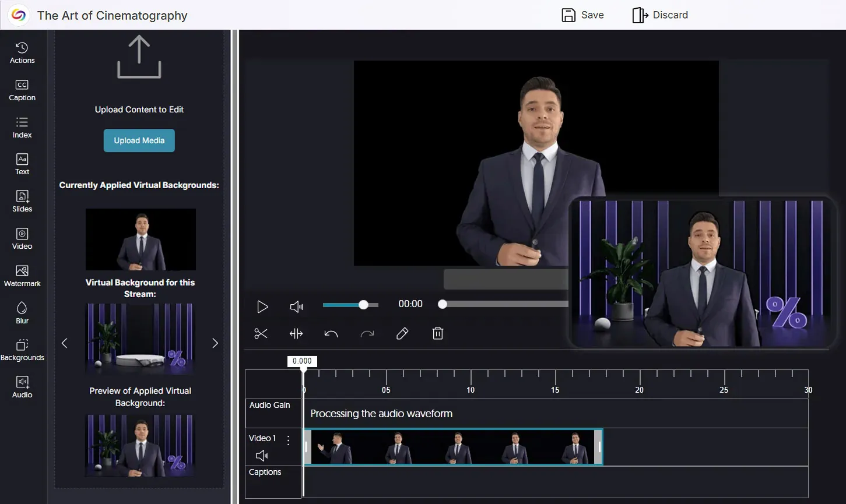Open the Blur tool in sidebar

click(22, 312)
